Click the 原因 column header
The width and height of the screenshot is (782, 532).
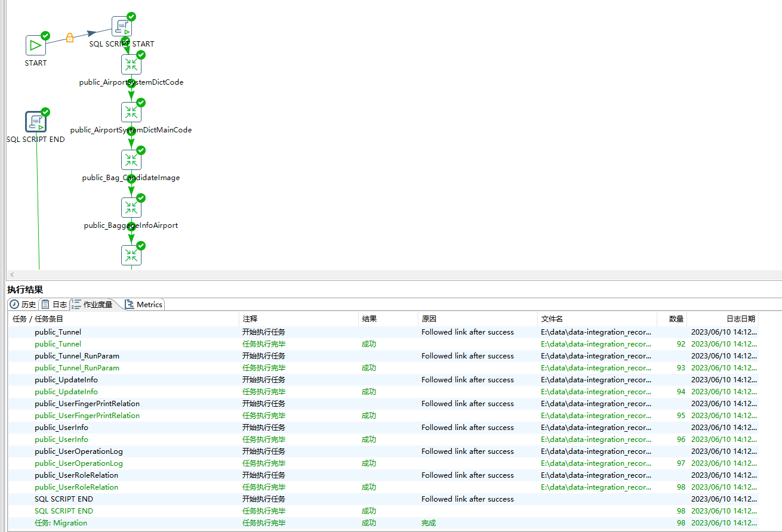[478, 319]
